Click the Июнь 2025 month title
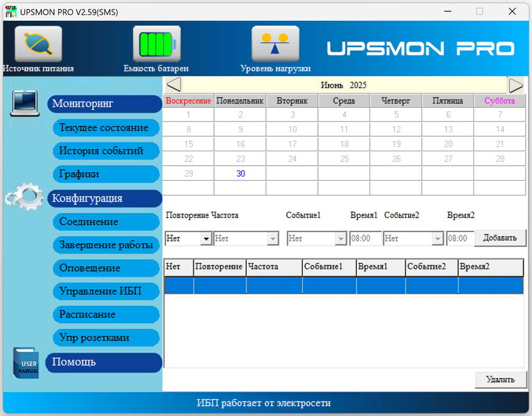 click(344, 85)
